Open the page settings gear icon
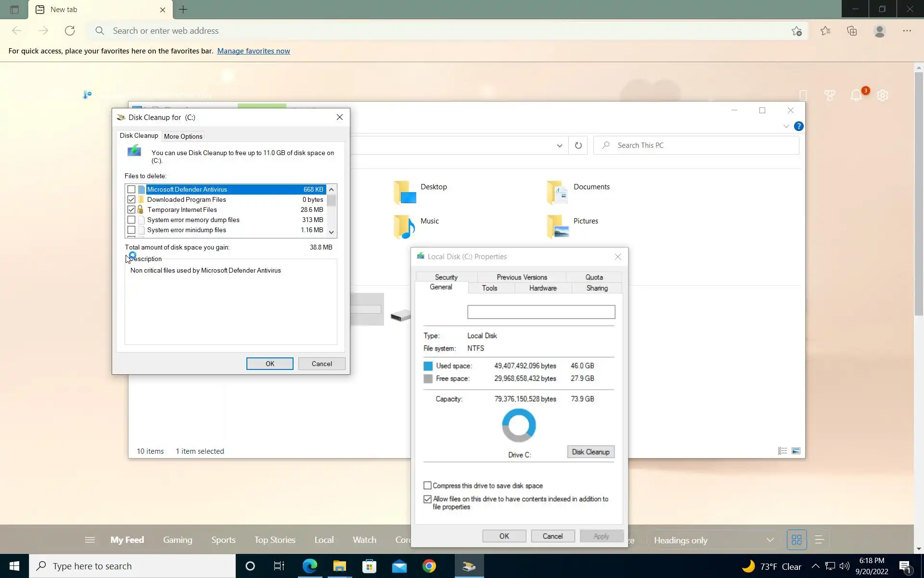 883,95
